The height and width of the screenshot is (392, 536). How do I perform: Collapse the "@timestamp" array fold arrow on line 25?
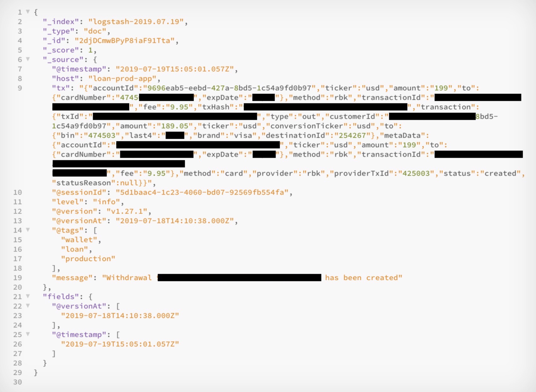click(x=28, y=334)
